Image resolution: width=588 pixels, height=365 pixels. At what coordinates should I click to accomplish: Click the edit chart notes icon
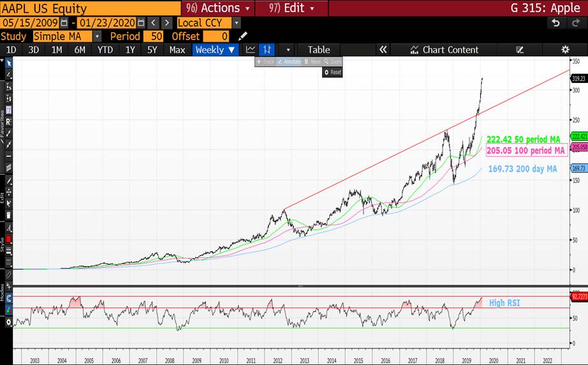(x=520, y=50)
